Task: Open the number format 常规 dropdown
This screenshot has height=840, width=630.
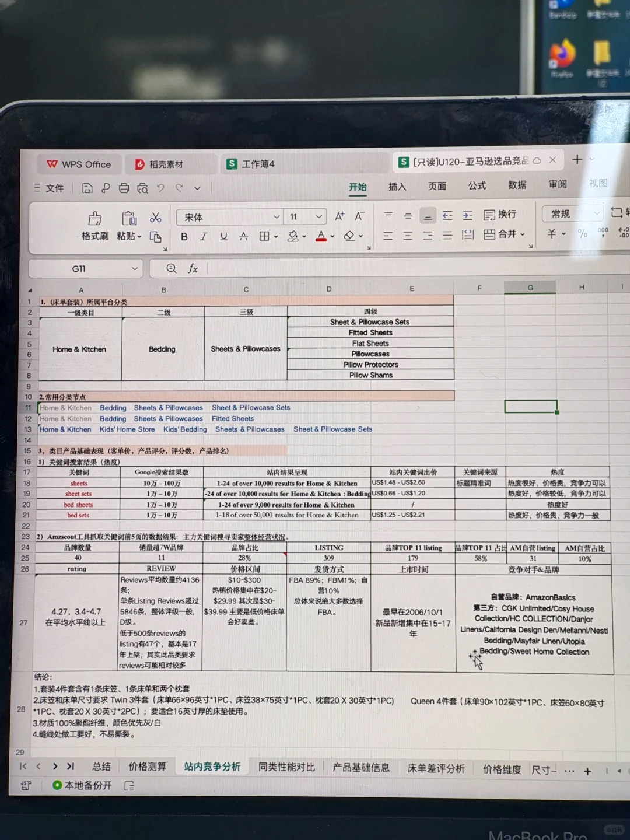Action: tap(596, 213)
